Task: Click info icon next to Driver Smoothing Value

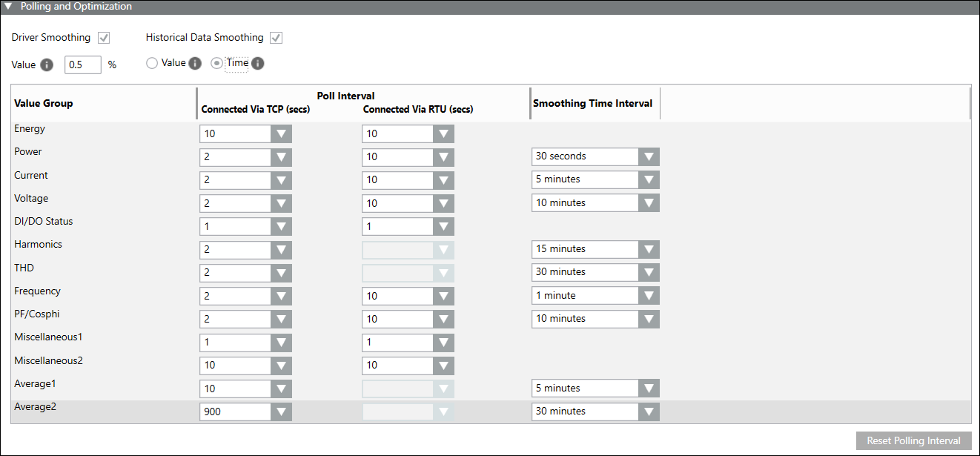Action: [x=47, y=65]
